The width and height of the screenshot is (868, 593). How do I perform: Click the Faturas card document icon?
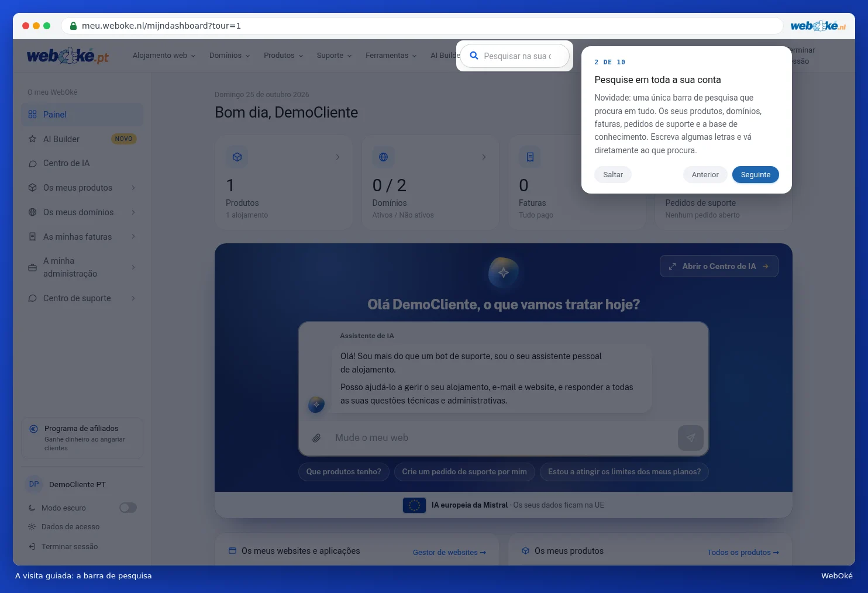pos(530,157)
